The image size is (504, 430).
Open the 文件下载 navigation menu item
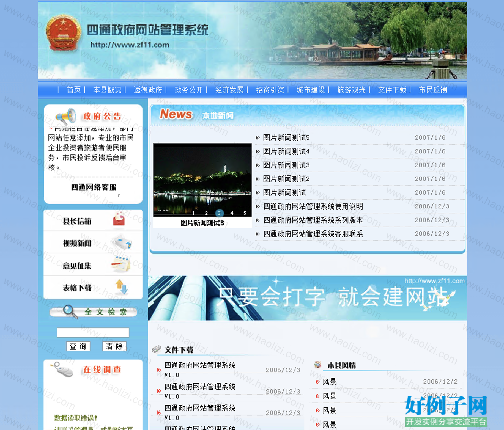[x=392, y=90]
